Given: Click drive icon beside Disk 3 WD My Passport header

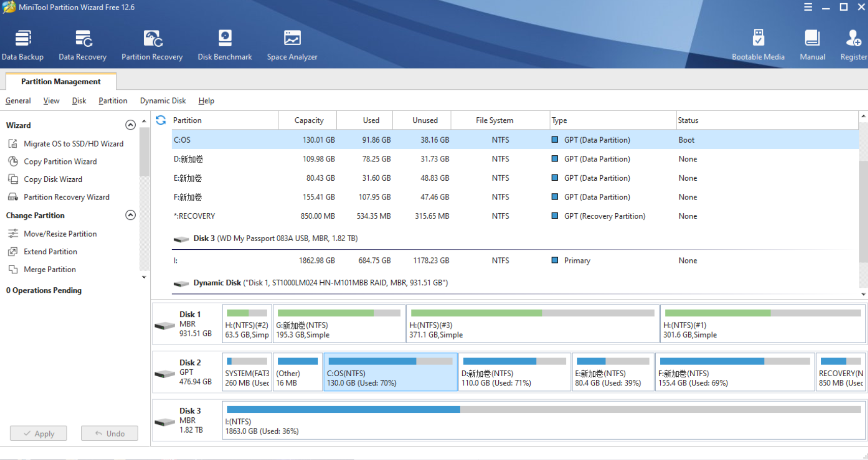Looking at the screenshot, I should pyautogui.click(x=181, y=239).
